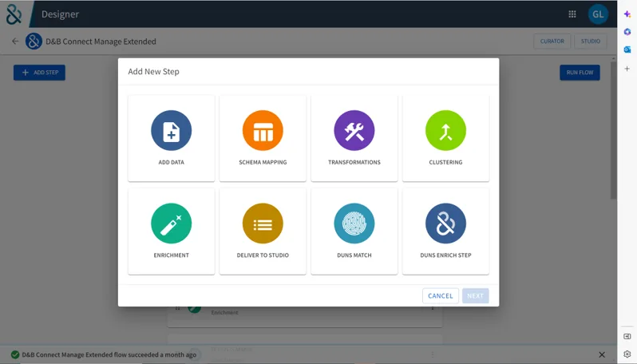637x364 pixels.
Task: Click the D&B Connect Manage Extended badge icon
Action: 34,41
